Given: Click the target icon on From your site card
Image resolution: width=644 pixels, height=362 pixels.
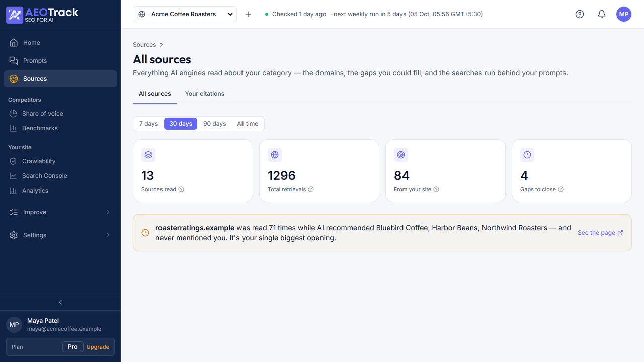Looking at the screenshot, I should [401, 155].
